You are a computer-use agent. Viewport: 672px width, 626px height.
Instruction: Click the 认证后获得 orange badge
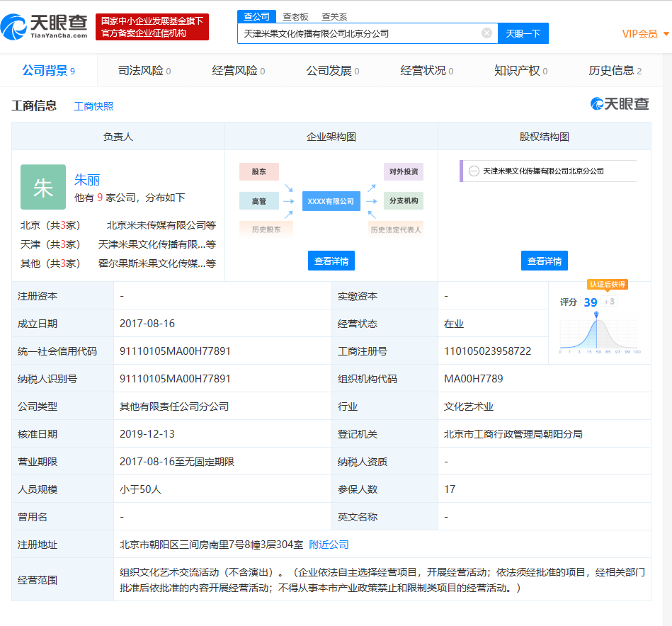click(x=608, y=285)
